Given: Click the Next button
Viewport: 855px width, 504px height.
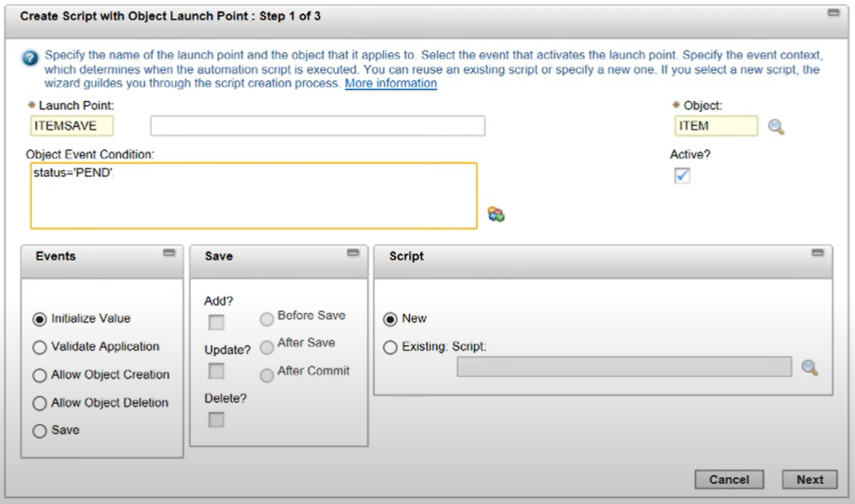Looking at the screenshot, I should coord(810,480).
